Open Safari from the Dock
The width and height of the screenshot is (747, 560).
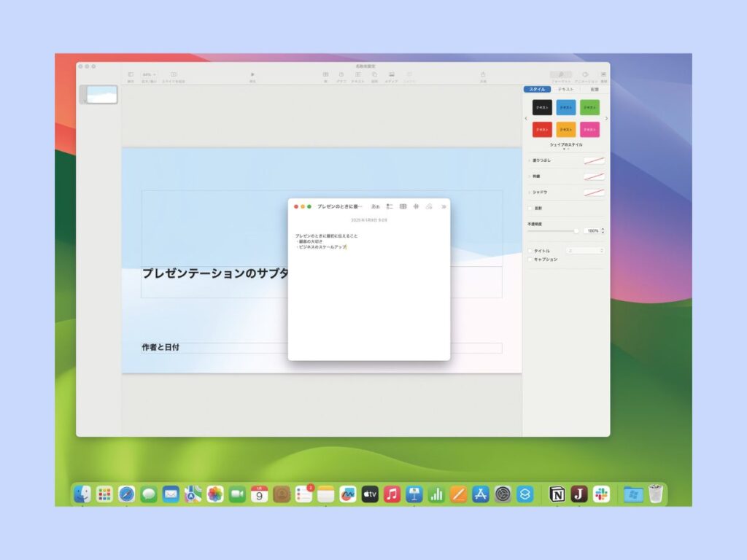(x=126, y=494)
